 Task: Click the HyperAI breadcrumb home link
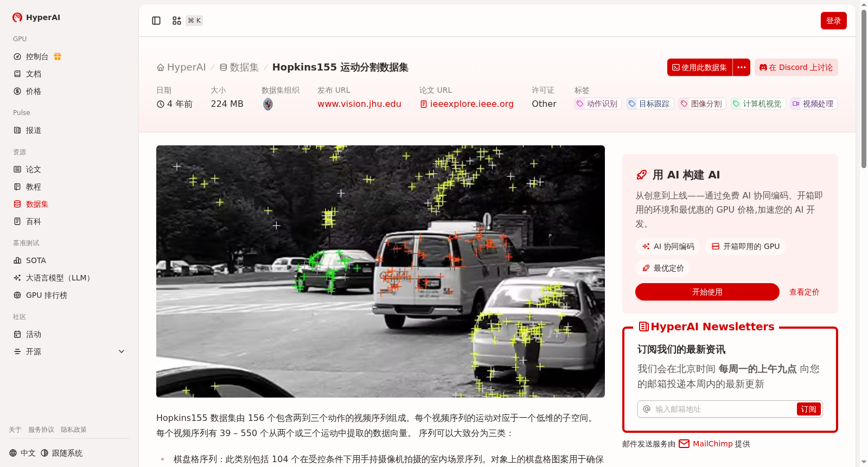(x=181, y=67)
